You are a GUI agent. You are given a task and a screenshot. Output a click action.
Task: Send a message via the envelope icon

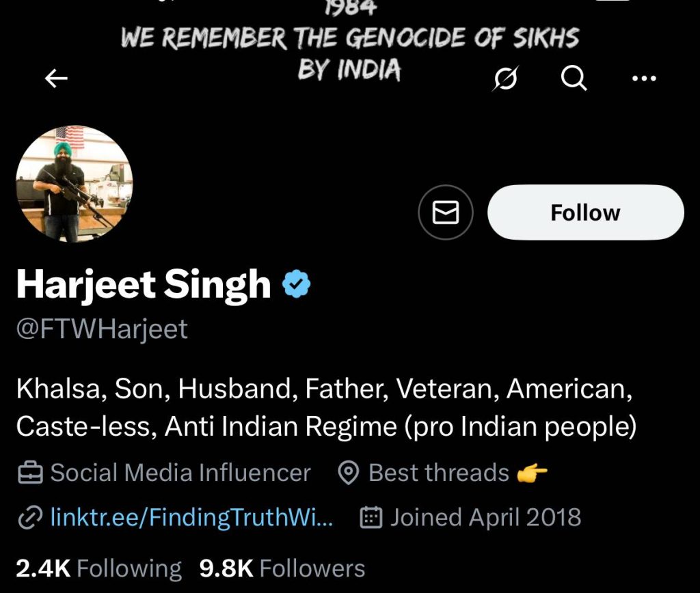point(446,213)
